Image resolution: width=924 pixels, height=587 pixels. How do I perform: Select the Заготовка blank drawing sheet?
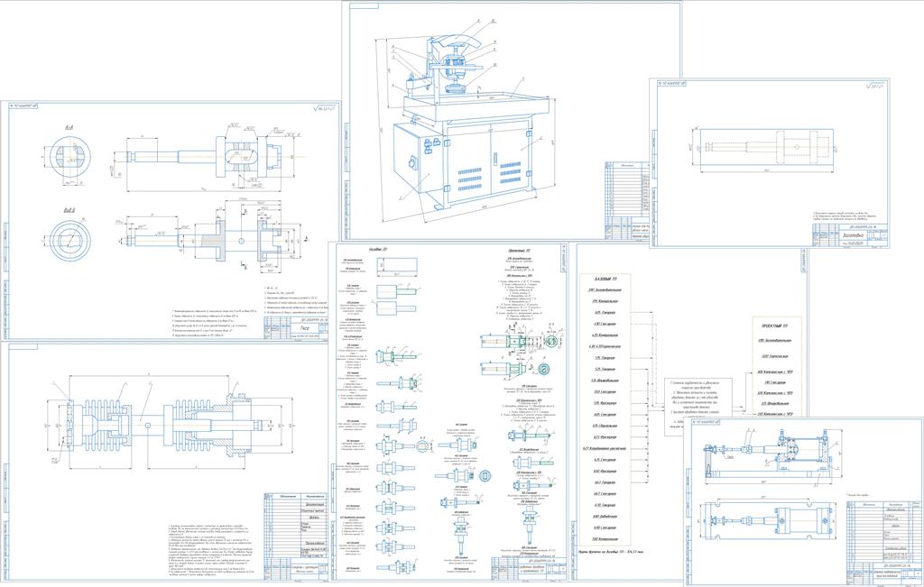point(770,163)
